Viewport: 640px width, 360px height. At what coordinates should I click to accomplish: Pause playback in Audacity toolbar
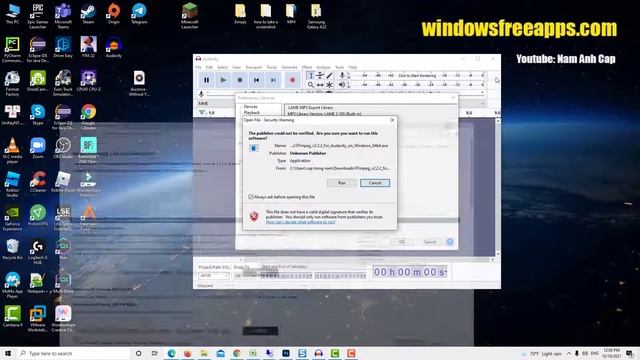pos(207,80)
